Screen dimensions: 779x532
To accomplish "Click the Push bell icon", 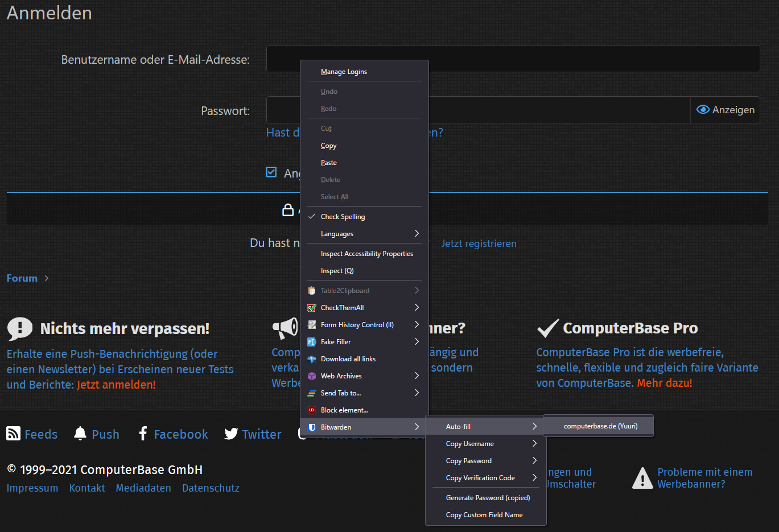I will [x=80, y=434].
